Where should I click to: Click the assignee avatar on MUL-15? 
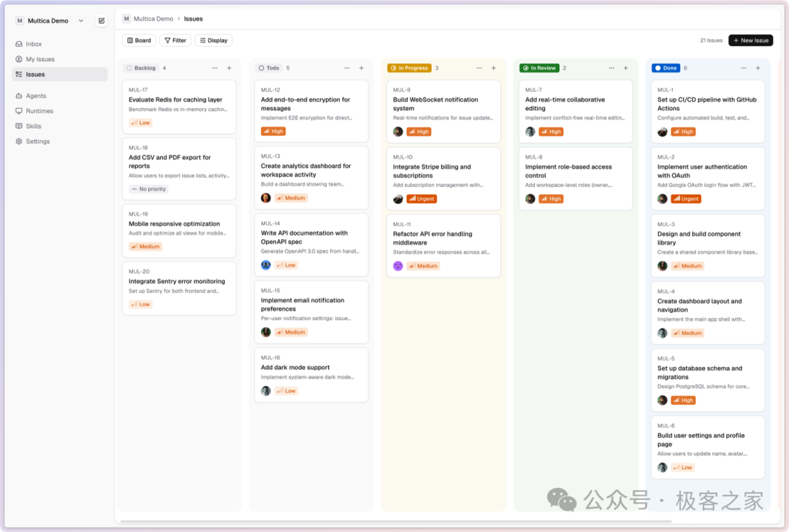point(266,332)
